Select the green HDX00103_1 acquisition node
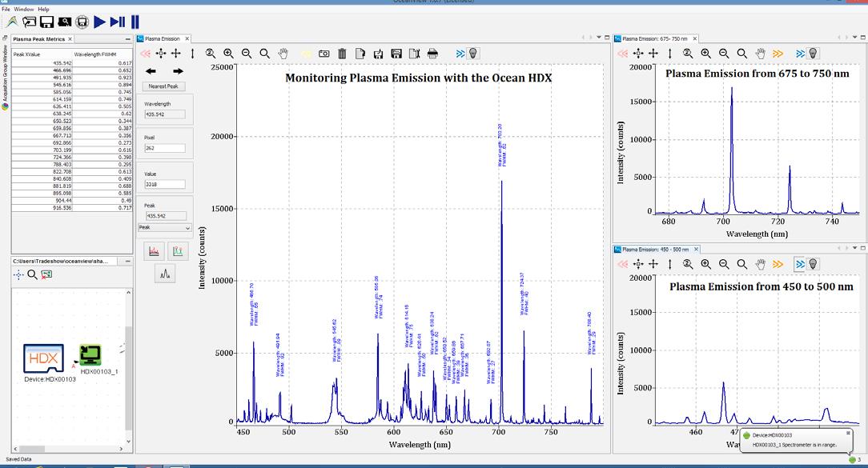The width and height of the screenshot is (868, 468). coord(90,354)
